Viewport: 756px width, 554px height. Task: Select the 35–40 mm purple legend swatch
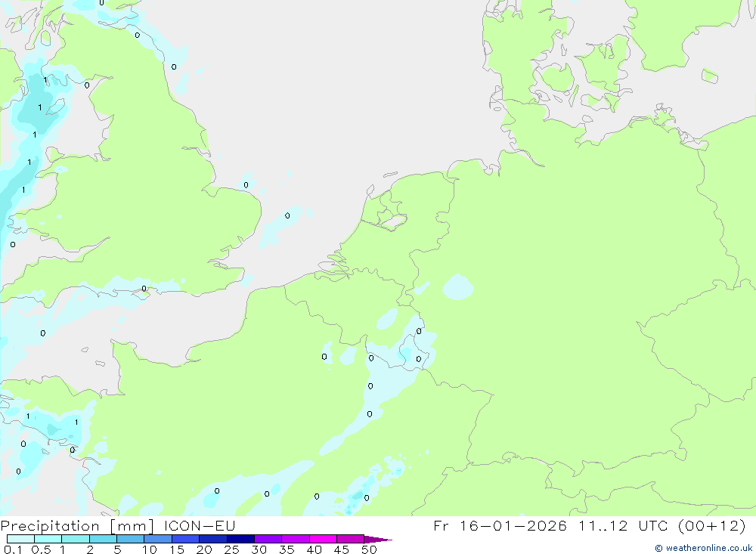(296, 539)
